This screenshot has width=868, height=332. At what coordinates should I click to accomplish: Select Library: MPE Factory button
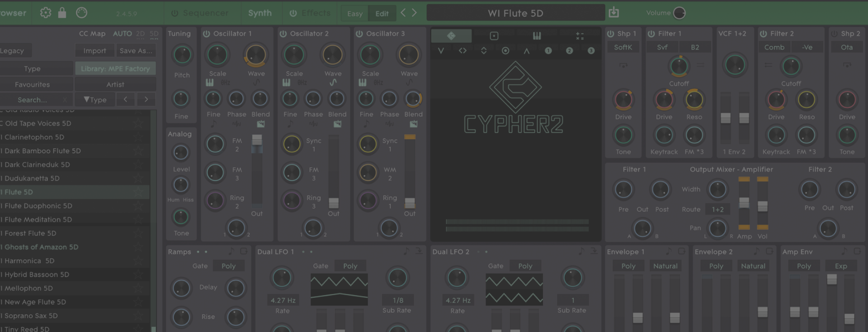coord(115,68)
